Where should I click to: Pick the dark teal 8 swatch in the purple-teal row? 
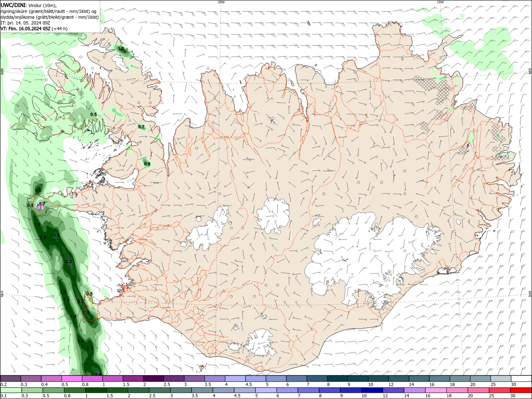(337, 379)
